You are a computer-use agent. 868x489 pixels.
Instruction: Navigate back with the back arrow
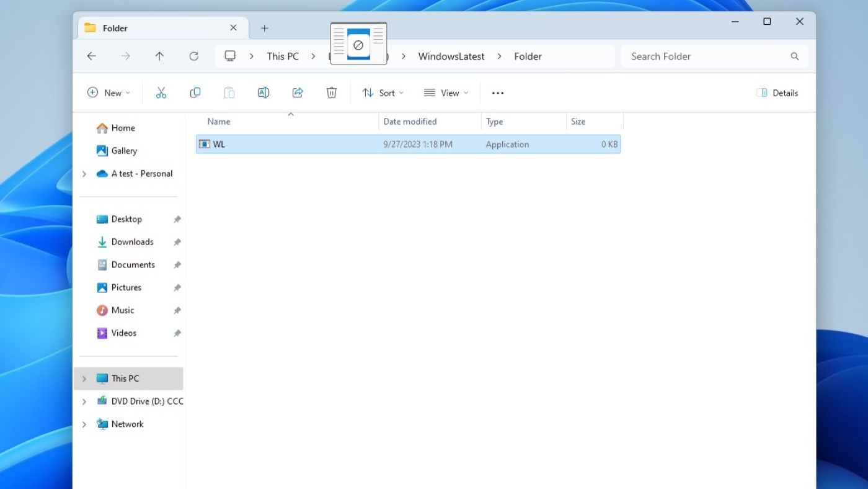coord(91,56)
